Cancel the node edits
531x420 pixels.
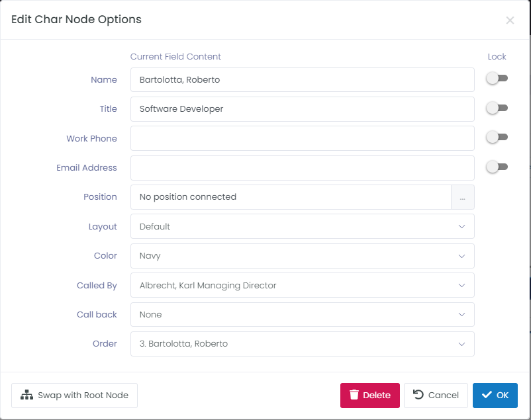[436, 396]
